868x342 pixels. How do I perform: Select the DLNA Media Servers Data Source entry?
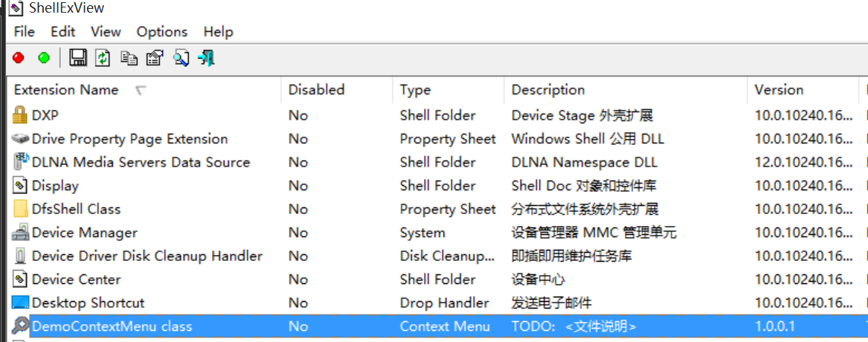click(x=141, y=162)
